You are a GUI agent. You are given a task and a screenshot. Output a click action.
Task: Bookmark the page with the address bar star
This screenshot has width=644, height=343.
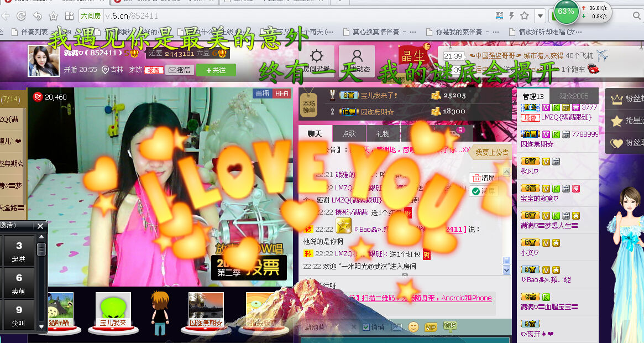[525, 16]
